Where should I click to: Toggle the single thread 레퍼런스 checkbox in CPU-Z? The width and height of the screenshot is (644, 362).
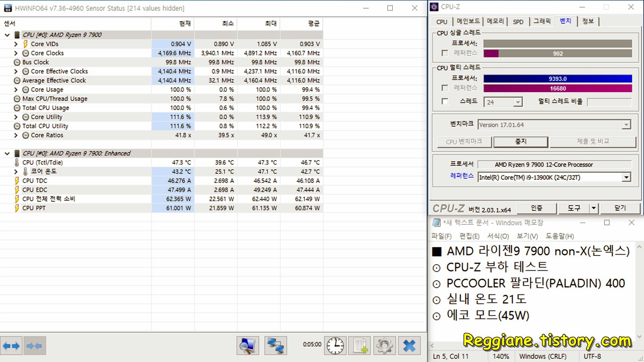click(445, 53)
